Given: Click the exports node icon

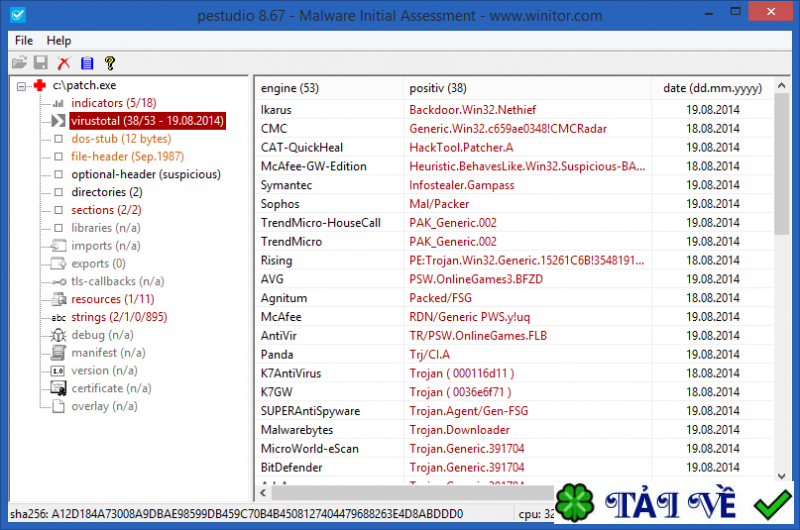Looking at the screenshot, I should pyautogui.click(x=58, y=264).
